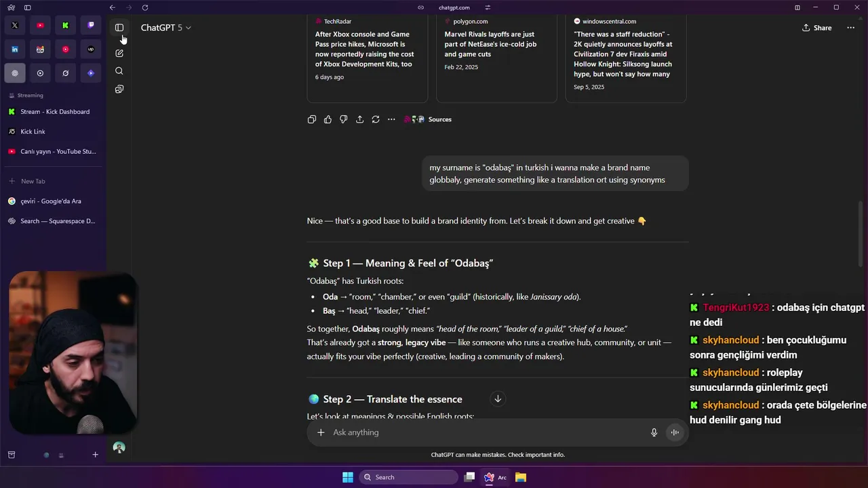
Task: Give thumbs down to the response
Action: pyautogui.click(x=344, y=119)
